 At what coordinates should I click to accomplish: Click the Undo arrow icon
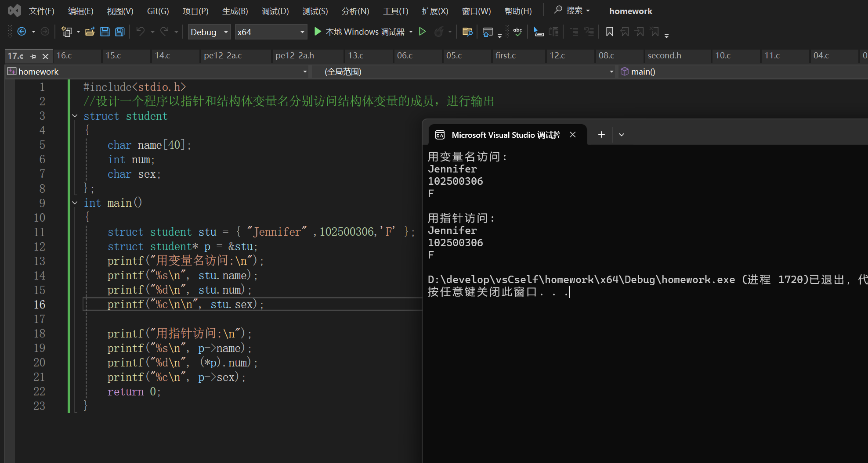[x=141, y=32]
